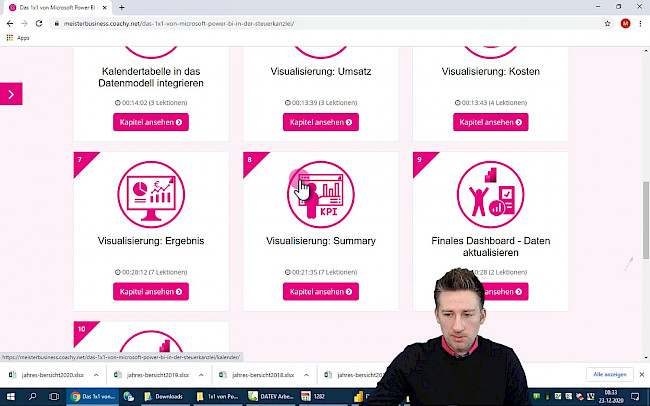
Task: Go back in browser
Action: pos(10,24)
